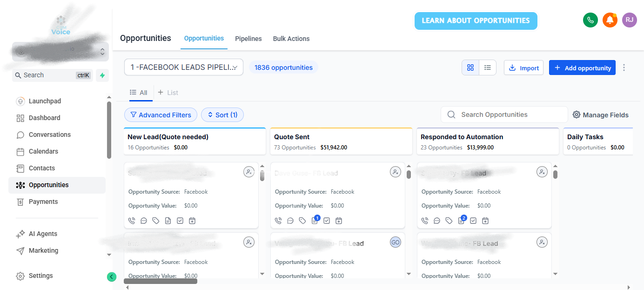Open Payments in sidebar

pos(57,202)
